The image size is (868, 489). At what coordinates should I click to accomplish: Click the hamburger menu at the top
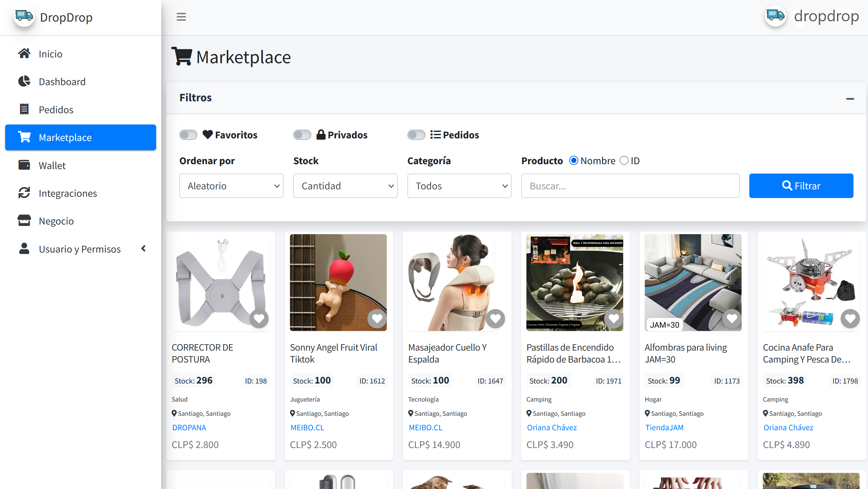pyautogui.click(x=181, y=16)
